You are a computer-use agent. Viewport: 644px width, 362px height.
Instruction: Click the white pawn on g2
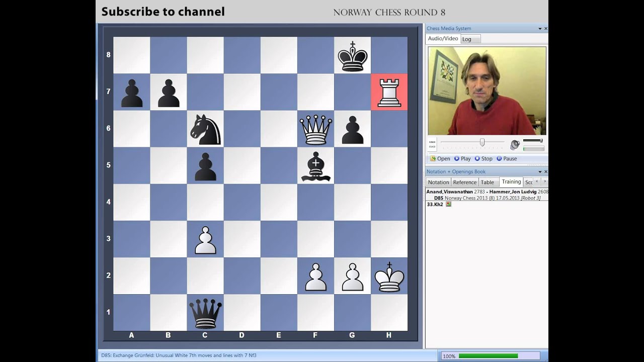(352, 277)
